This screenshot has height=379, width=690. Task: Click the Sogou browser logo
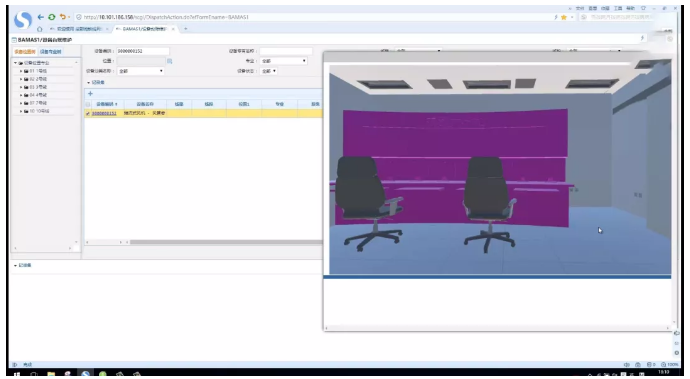(x=23, y=20)
